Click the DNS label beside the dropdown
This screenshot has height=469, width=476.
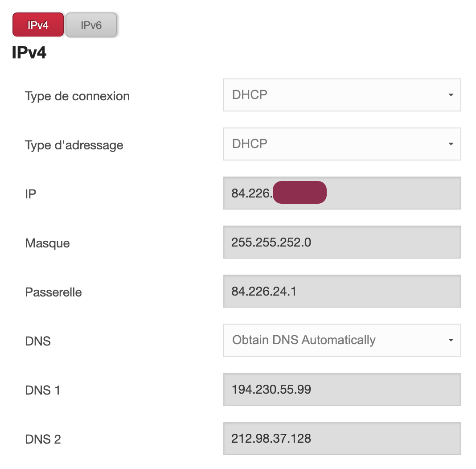coord(38,341)
